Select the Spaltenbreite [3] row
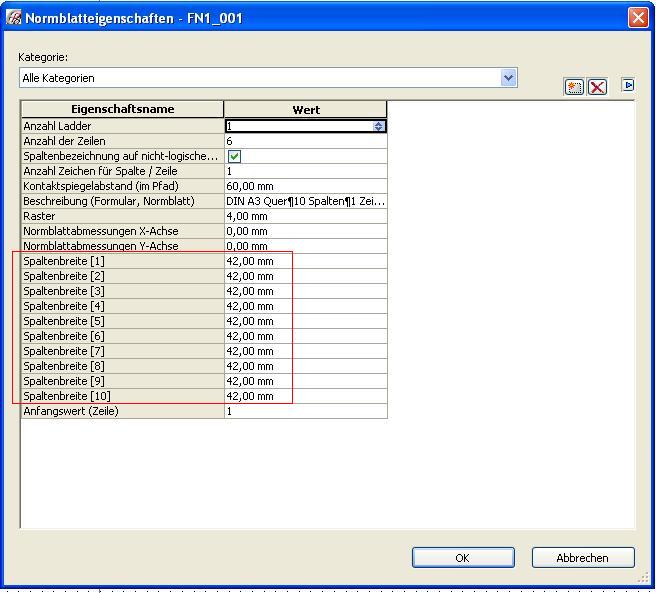Screen dimensions: 656x593 pyautogui.click(x=122, y=291)
